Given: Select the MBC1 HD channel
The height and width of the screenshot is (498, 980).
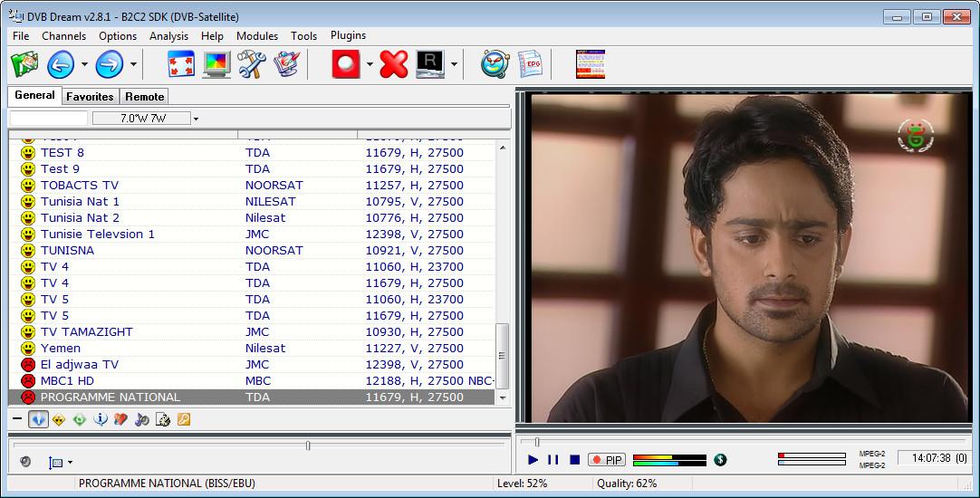Looking at the screenshot, I should point(67,381).
